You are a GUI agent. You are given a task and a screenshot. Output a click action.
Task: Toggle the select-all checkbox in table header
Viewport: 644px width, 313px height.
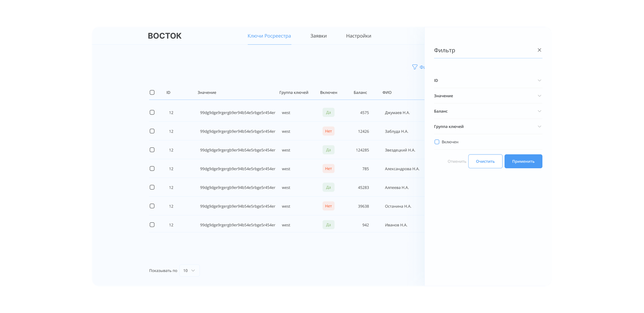click(152, 92)
